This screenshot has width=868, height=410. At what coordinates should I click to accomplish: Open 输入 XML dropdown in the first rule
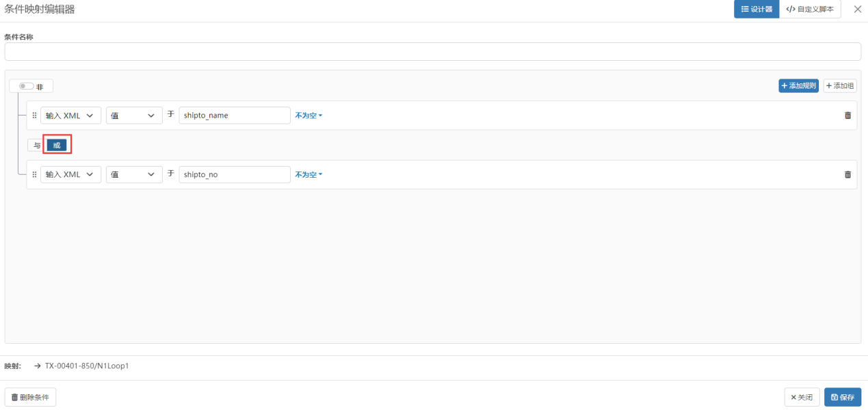coord(70,115)
